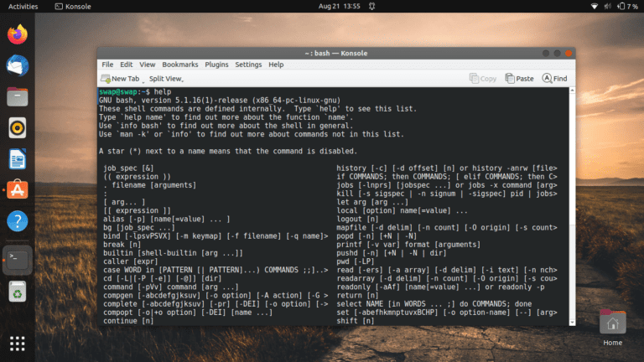Launch Thunderbird mail from the dock
The image size is (644, 362).
click(17, 65)
